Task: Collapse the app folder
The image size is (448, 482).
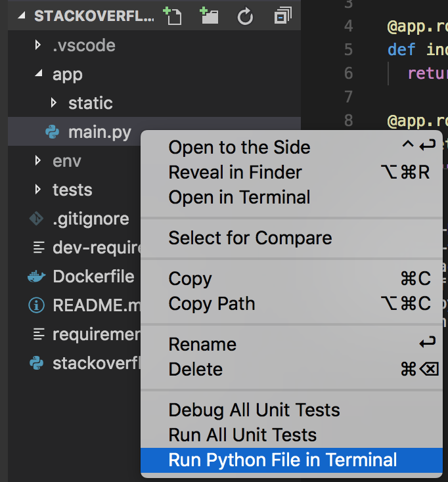Action: pos(37,74)
